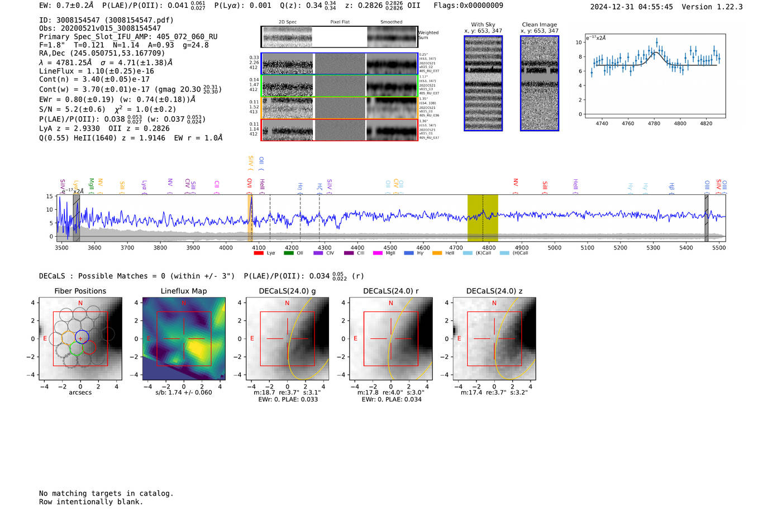Click the 'EWr: 0, PLAE: 0.033' caption
The height and width of the screenshot is (532, 782).
(288, 400)
